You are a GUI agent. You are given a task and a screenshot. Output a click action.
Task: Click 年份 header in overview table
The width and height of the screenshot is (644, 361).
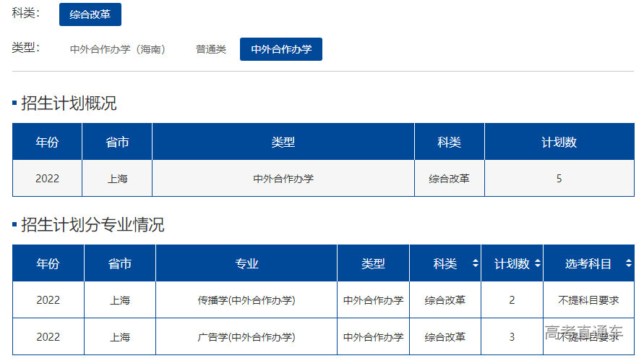click(x=47, y=142)
